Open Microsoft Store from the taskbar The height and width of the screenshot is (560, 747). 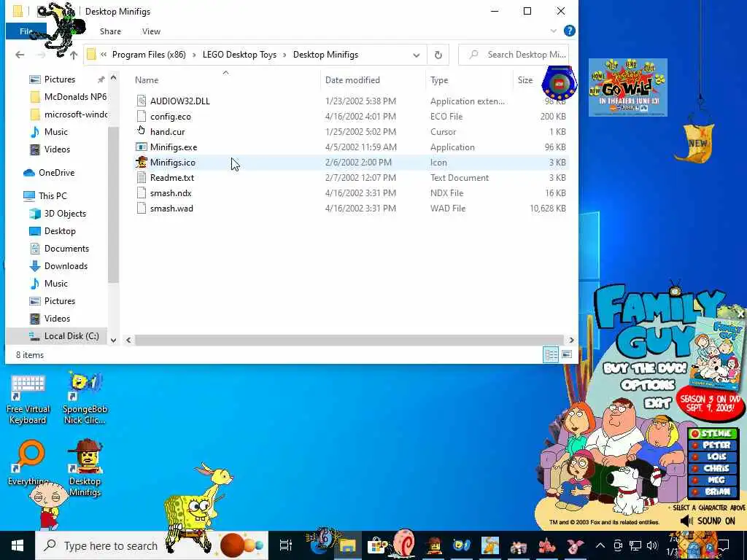tap(377, 545)
